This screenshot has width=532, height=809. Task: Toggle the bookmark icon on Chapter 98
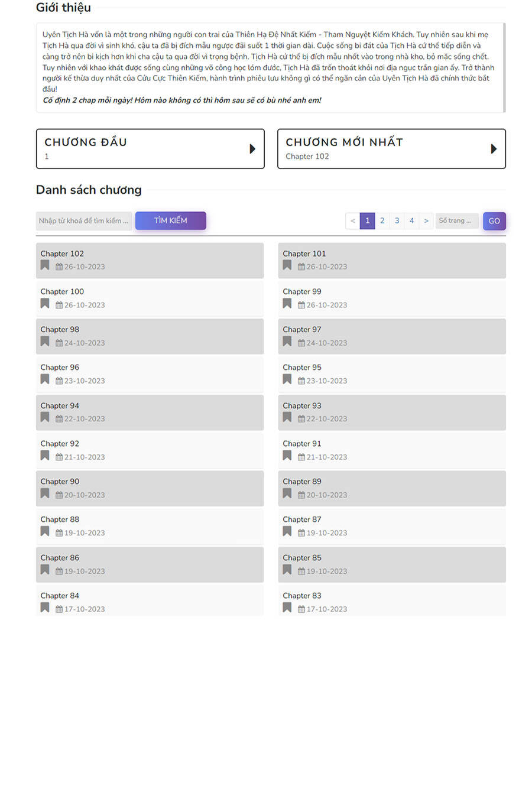(x=45, y=342)
